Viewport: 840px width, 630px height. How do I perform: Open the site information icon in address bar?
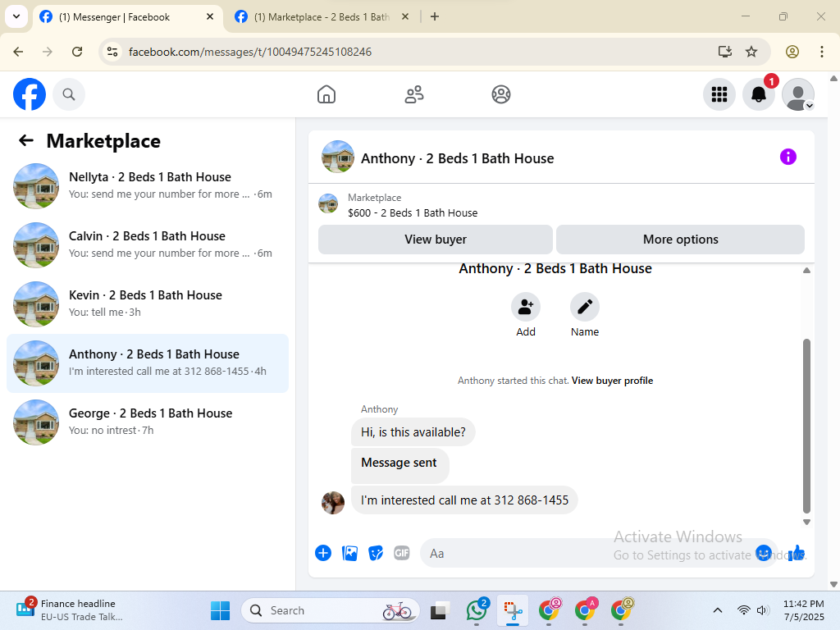(x=112, y=52)
